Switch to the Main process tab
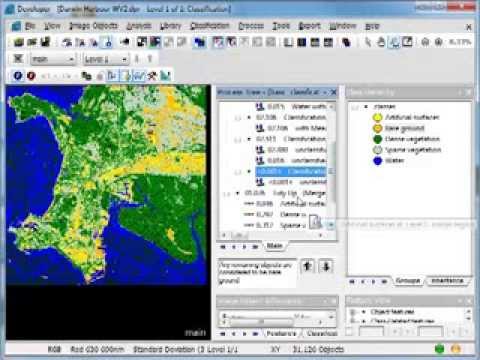 tap(274, 246)
